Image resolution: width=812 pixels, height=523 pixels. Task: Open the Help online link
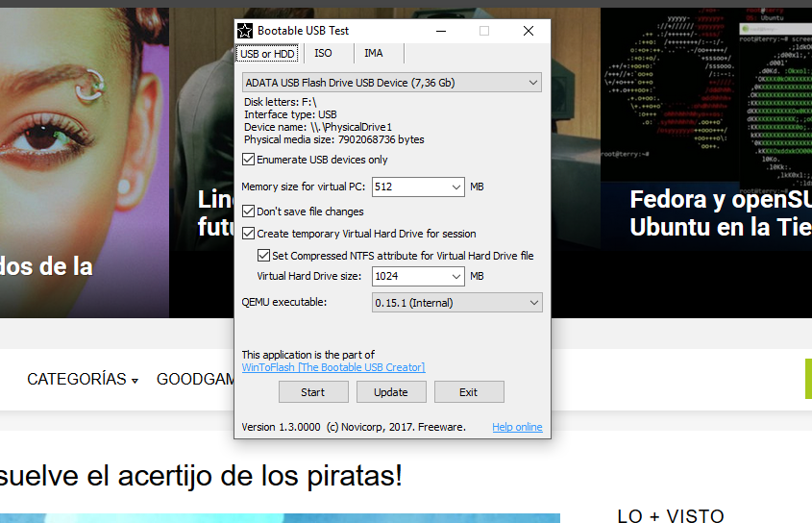coord(517,427)
